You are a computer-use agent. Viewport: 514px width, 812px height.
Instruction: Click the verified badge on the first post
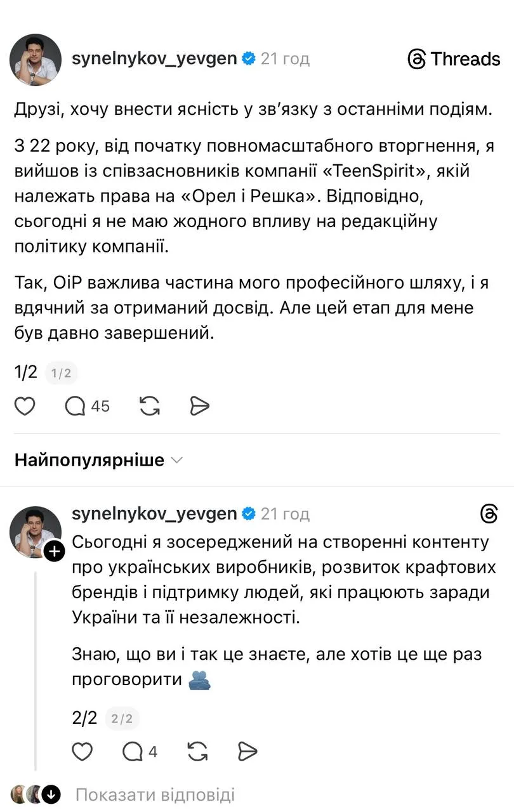(247, 58)
